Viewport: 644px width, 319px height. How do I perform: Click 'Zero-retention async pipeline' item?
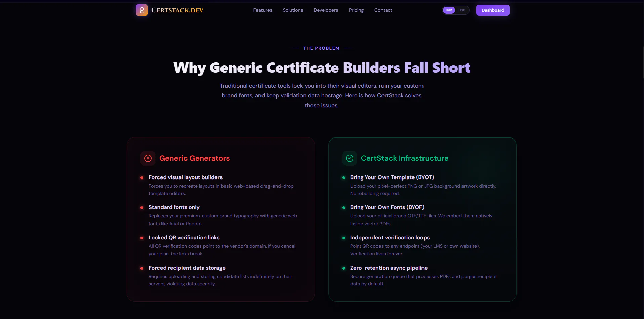point(389,268)
